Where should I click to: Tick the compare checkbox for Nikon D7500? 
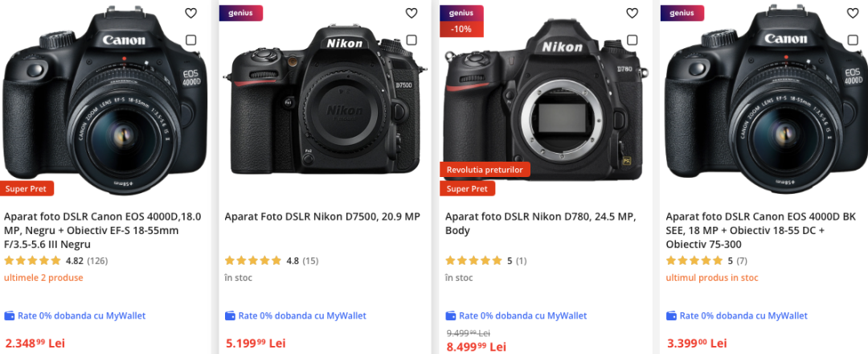click(411, 40)
